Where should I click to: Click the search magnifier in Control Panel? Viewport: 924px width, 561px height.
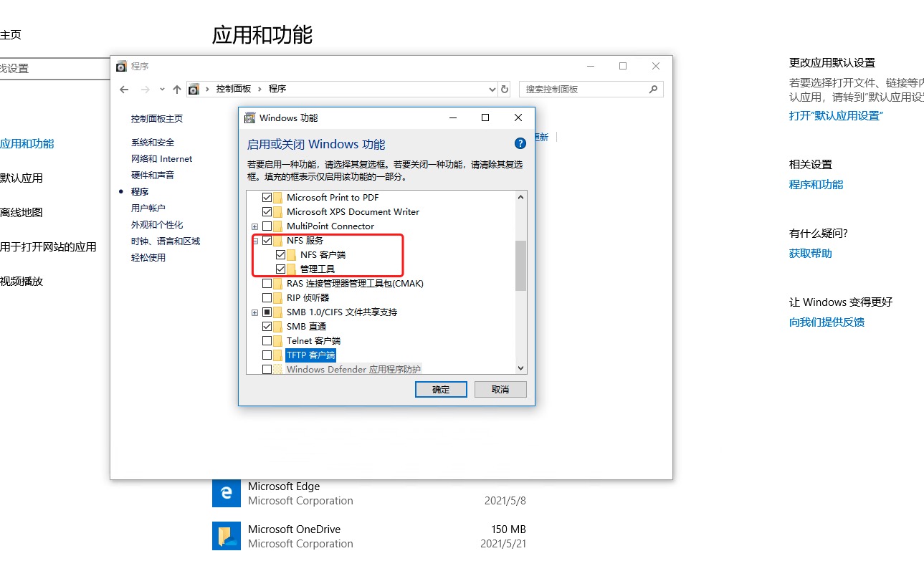point(653,90)
